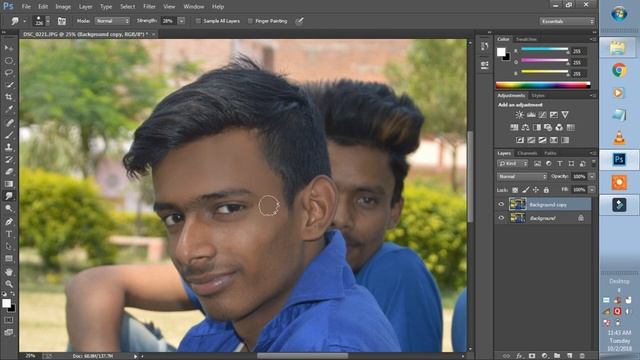Select the Zoom tool in toolbox
This screenshot has height=360, width=640.
coord(9,284)
